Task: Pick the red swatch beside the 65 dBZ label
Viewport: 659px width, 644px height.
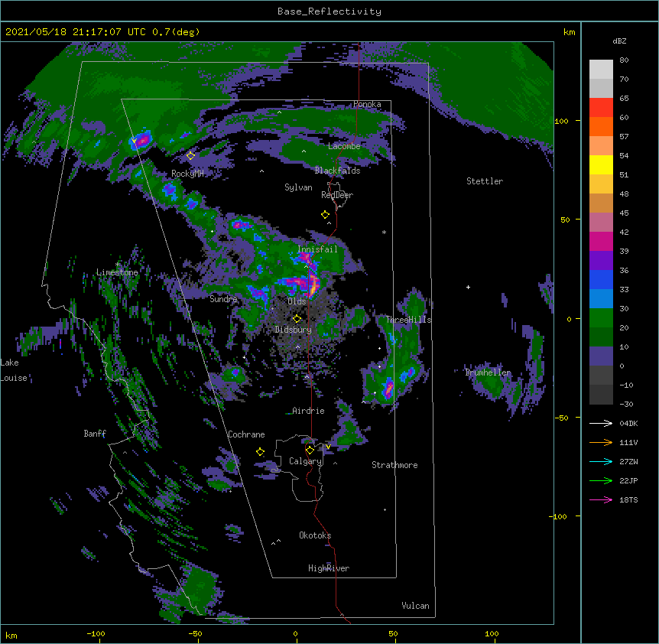Action: 601,107
